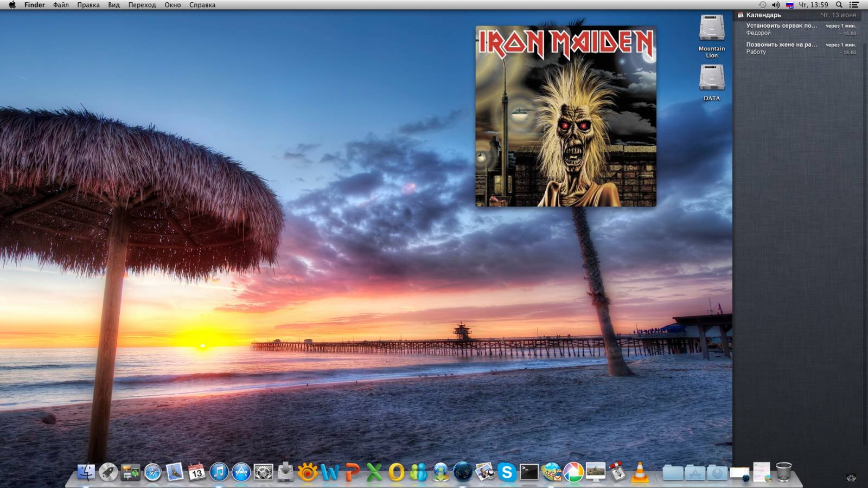The height and width of the screenshot is (488, 868).
Task: Open Microsoft Word blue W icon
Action: click(330, 472)
